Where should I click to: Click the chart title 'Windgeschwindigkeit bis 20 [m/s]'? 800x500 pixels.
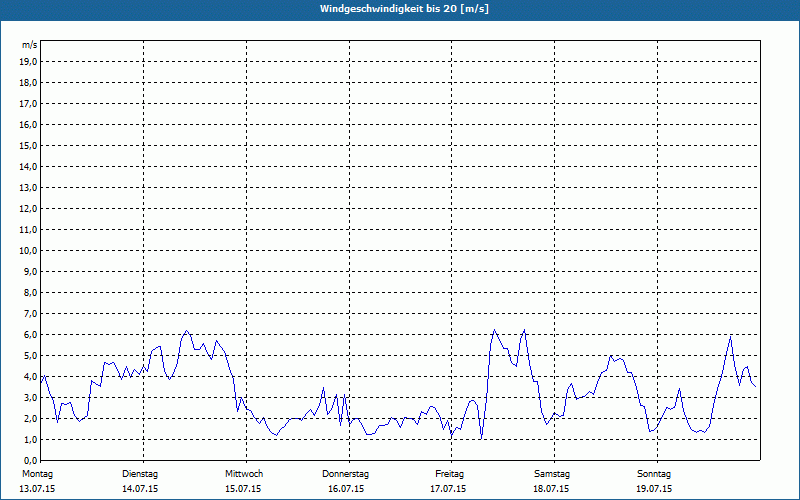point(404,9)
